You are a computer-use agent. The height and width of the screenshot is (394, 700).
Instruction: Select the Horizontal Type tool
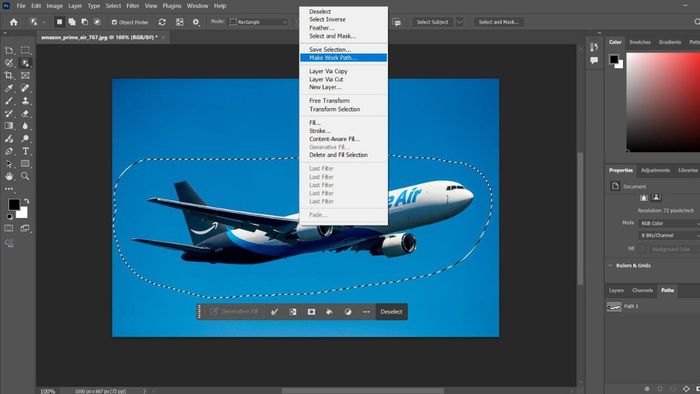click(25, 151)
